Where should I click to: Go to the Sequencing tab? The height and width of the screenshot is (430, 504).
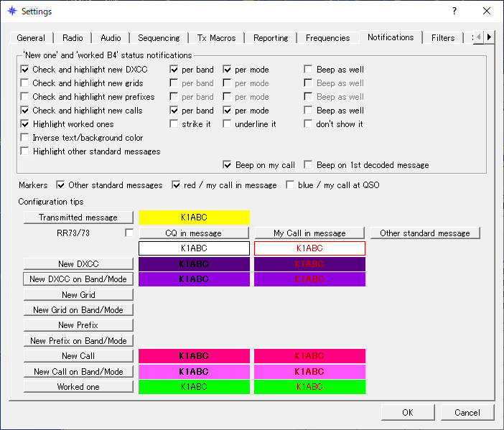coord(159,38)
